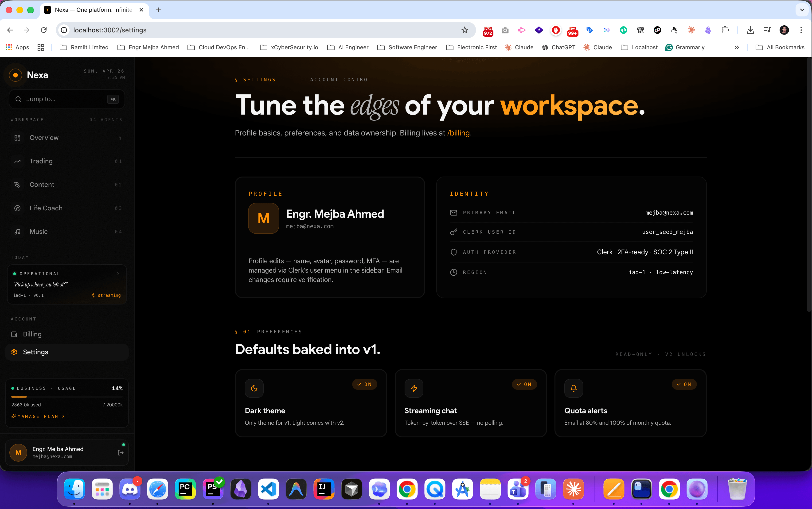Open Finder from the dock

tap(74, 489)
